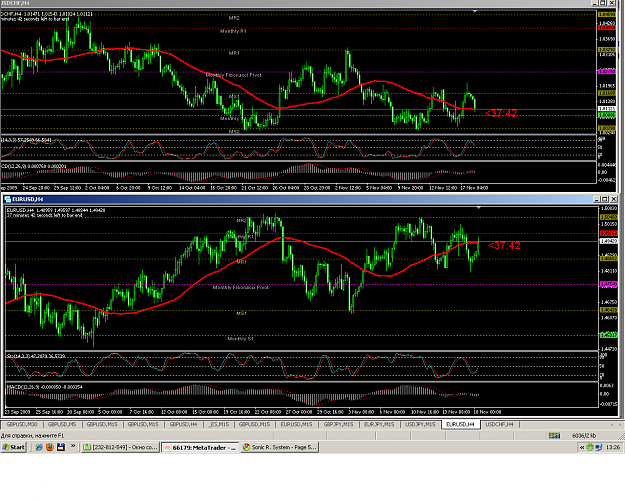Minimize the USDCHF,H4 chart window

[594, 3]
